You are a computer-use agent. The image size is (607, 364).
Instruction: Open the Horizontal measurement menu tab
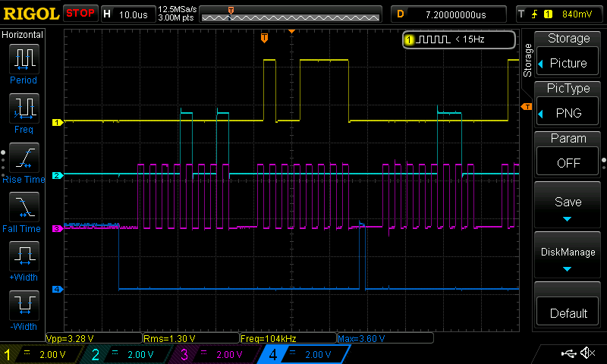[23, 35]
